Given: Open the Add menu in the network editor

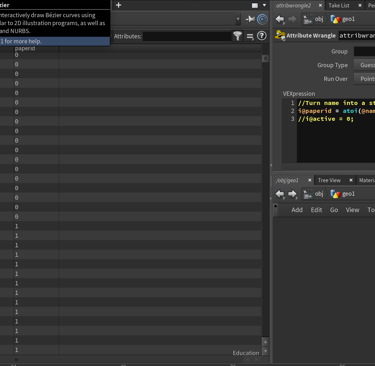Looking at the screenshot, I should coord(297,210).
